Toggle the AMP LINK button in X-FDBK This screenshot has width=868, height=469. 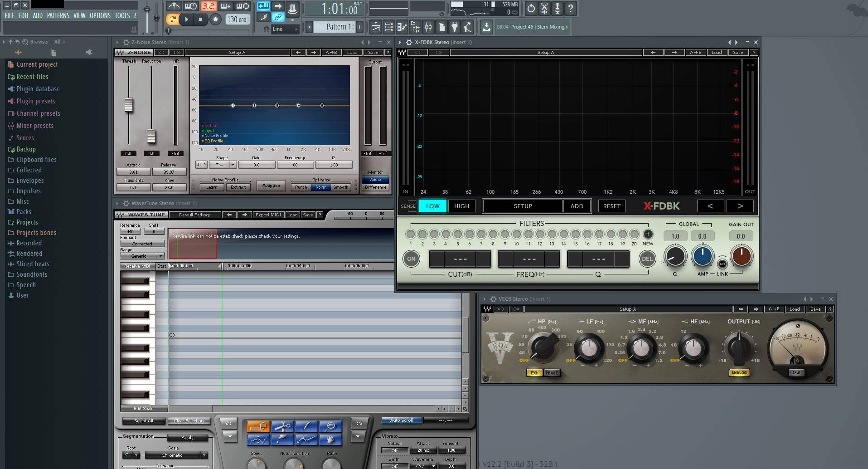pyautogui.click(x=723, y=264)
